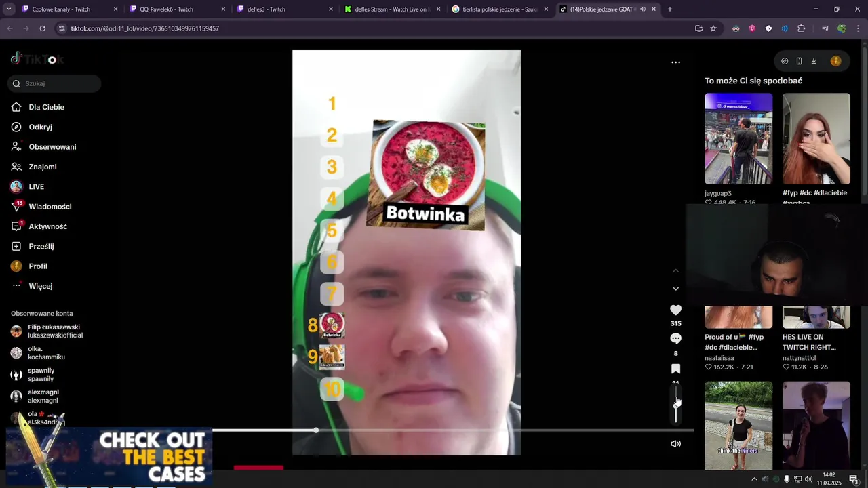Go back in browser history

point(9,28)
